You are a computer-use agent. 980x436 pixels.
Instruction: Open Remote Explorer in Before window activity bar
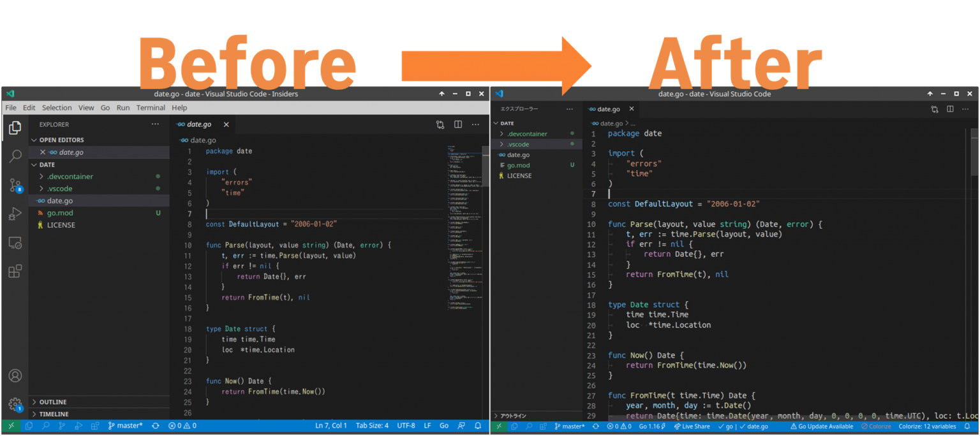tap(15, 243)
